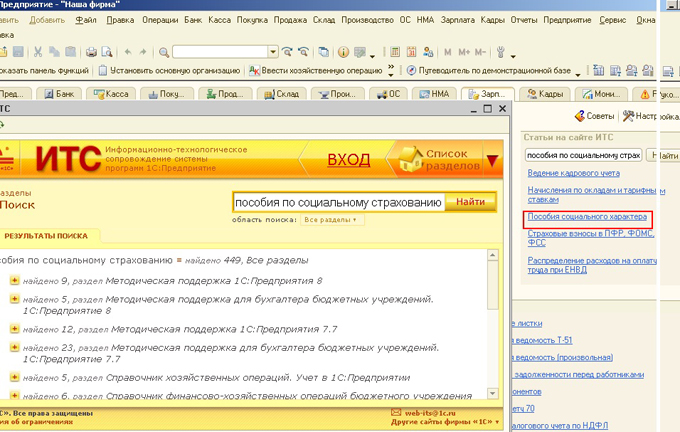Click the toolbar search text field
The image size is (680, 432).
tap(220, 52)
